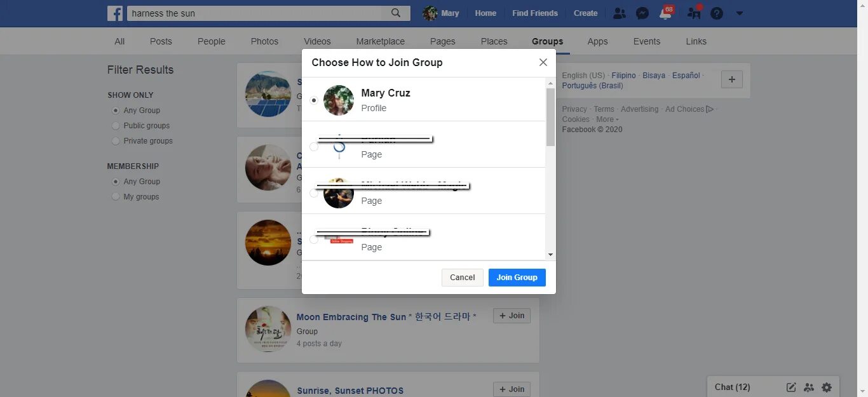Open the Cookies footer link
This screenshot has height=397, width=868.
tap(576, 119)
